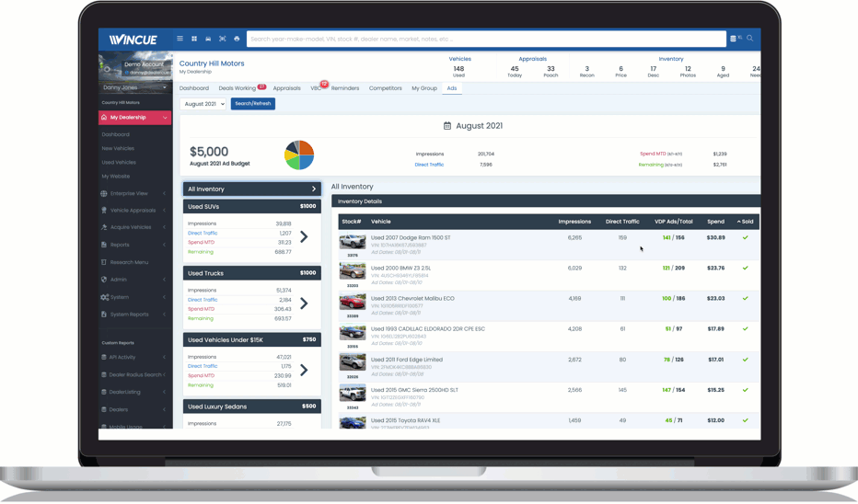
Task: Click the All Inventory chevron arrow
Action: [x=314, y=189]
